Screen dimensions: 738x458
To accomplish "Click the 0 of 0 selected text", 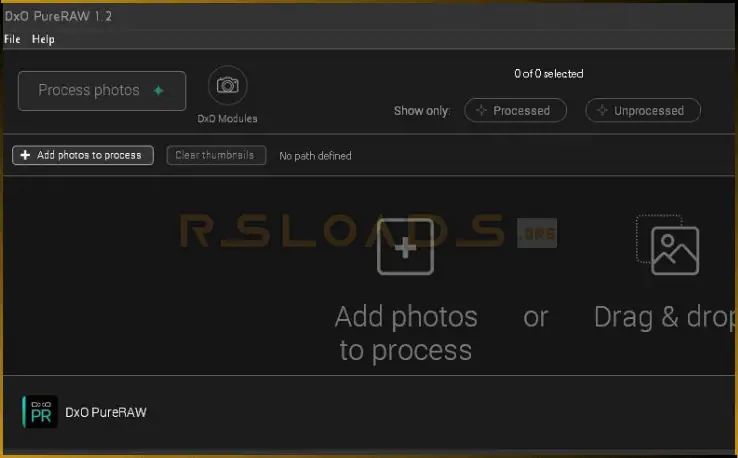I will pyautogui.click(x=549, y=74).
